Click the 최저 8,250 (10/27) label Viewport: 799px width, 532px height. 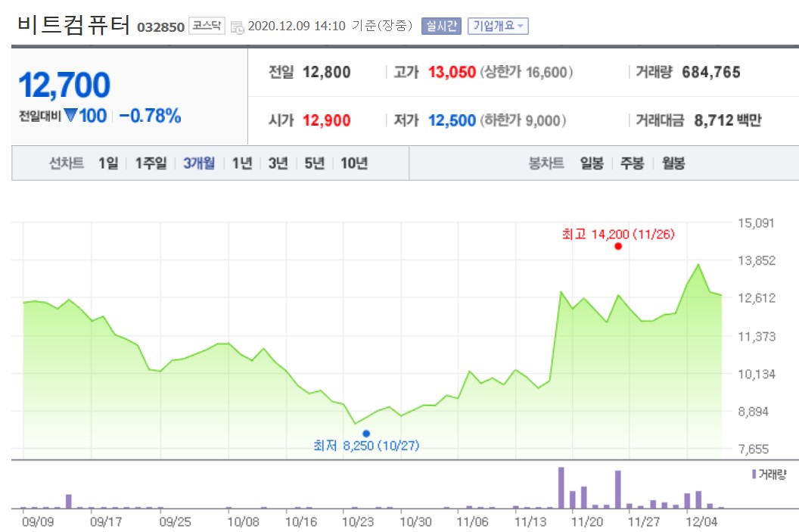pyautogui.click(x=366, y=446)
